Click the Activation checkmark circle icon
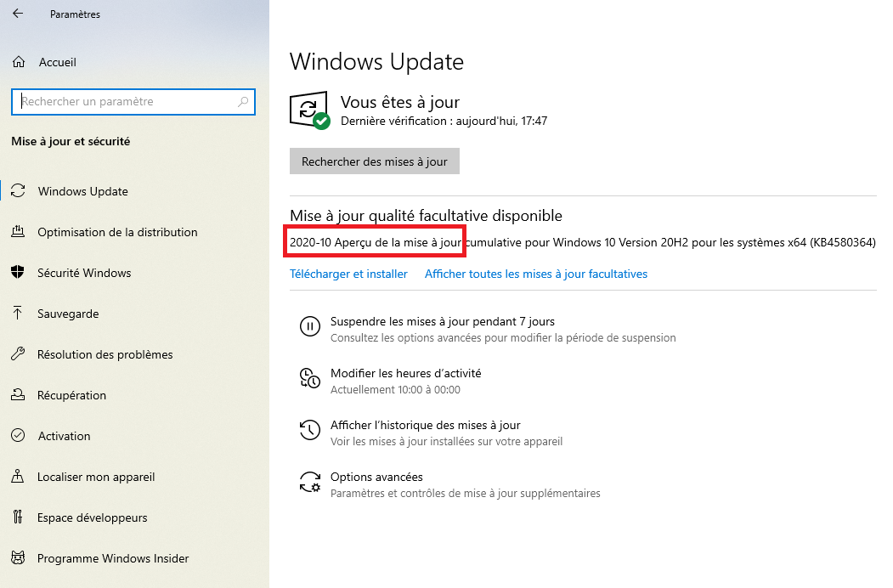This screenshot has width=893, height=588. coord(18,435)
